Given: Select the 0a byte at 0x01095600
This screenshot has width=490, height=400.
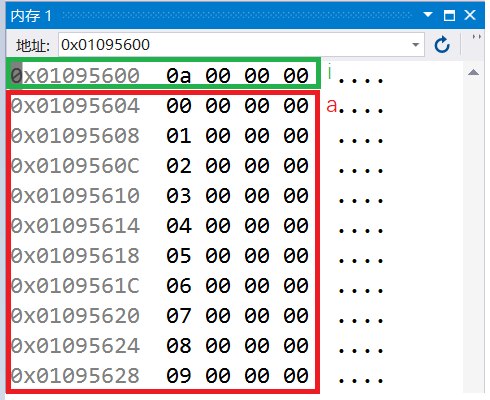Looking at the screenshot, I should pos(179,76).
